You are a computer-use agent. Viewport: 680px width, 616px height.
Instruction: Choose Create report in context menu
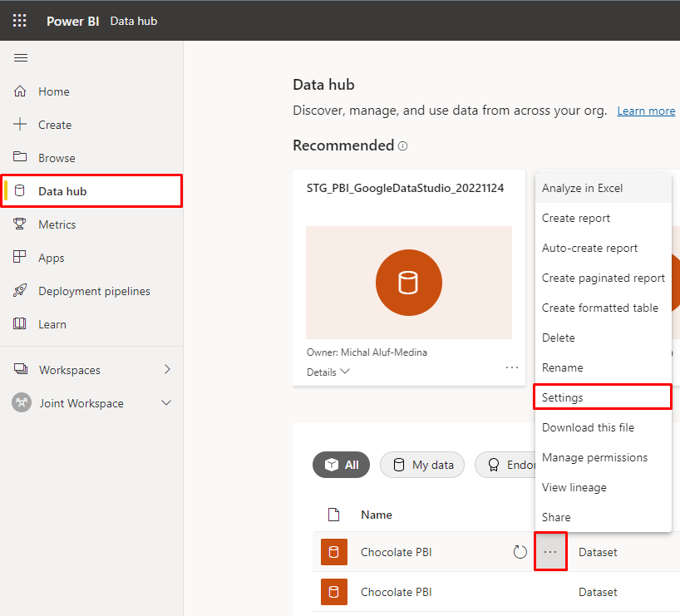[604, 218]
